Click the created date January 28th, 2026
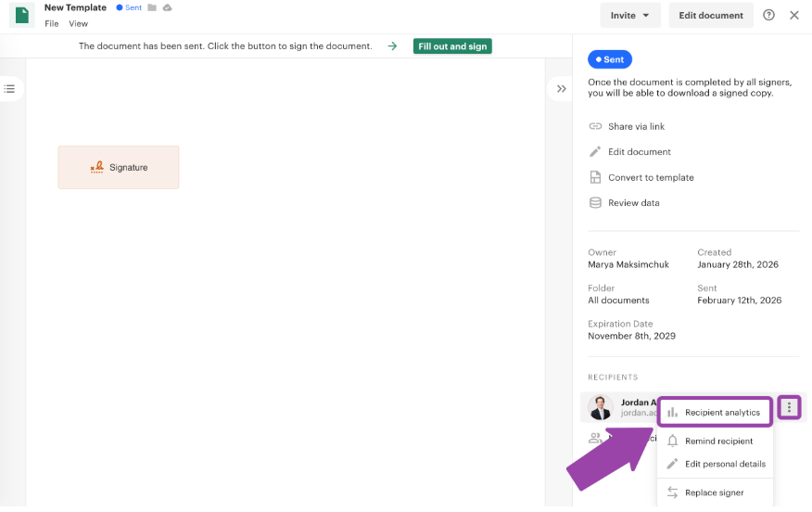Screen dimensions: 812x512 click(x=738, y=264)
